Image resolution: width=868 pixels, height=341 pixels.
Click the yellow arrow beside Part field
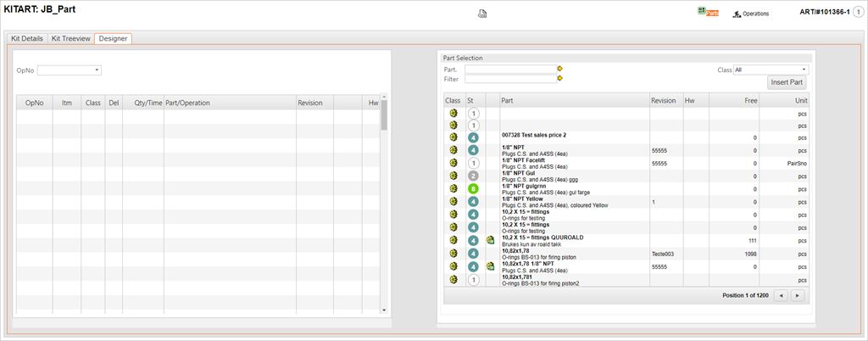click(x=559, y=69)
